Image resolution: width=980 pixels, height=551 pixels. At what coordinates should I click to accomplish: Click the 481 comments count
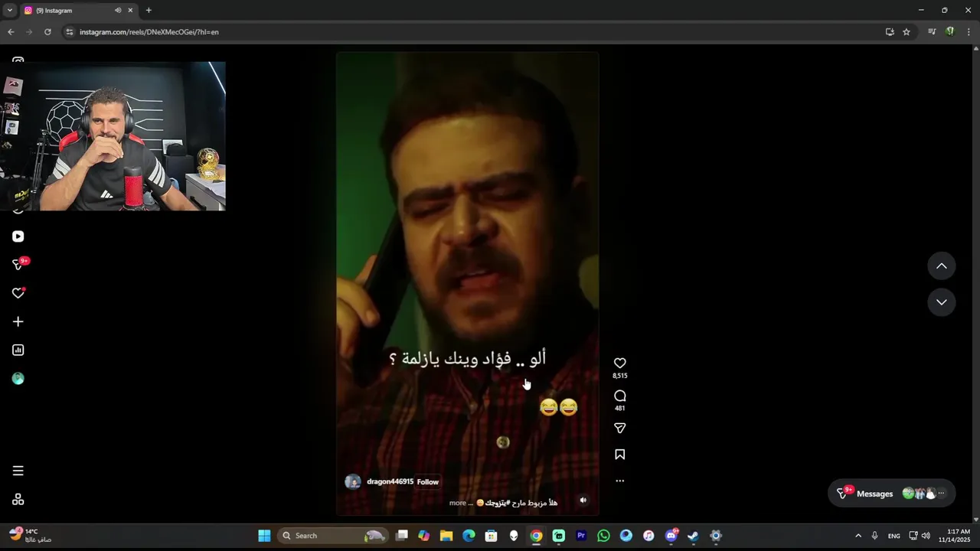point(620,409)
